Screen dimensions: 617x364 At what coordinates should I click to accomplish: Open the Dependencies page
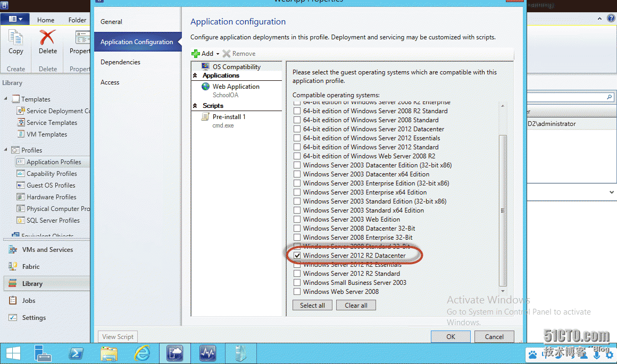[x=120, y=62]
